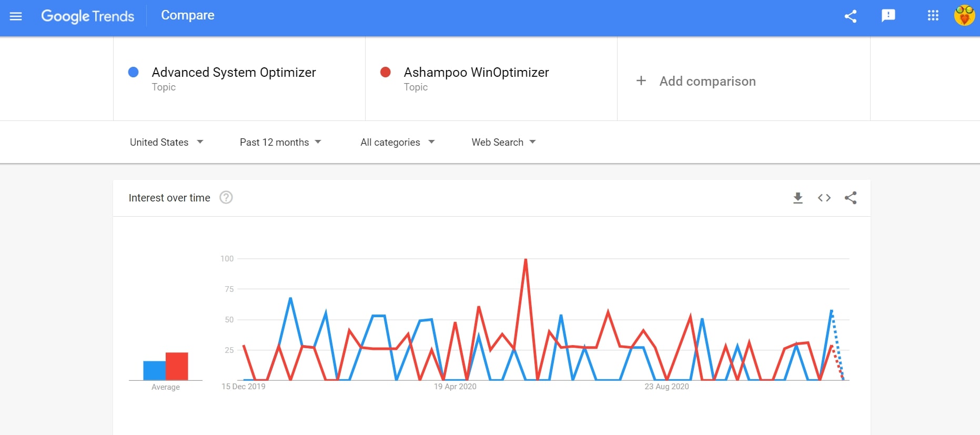Click the Compare page title
Image resolution: width=980 pixels, height=435 pixels.
tap(187, 15)
